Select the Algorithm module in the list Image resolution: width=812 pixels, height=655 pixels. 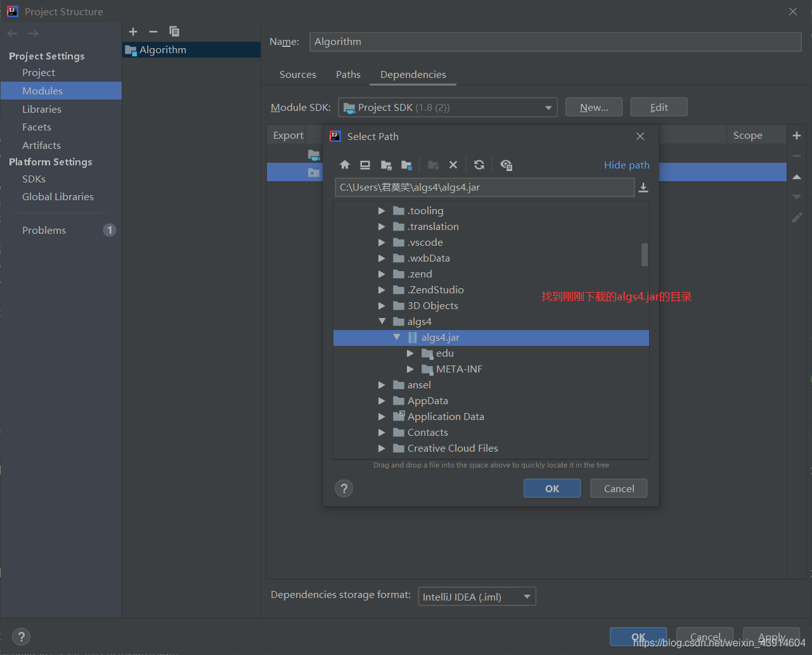[x=191, y=50]
